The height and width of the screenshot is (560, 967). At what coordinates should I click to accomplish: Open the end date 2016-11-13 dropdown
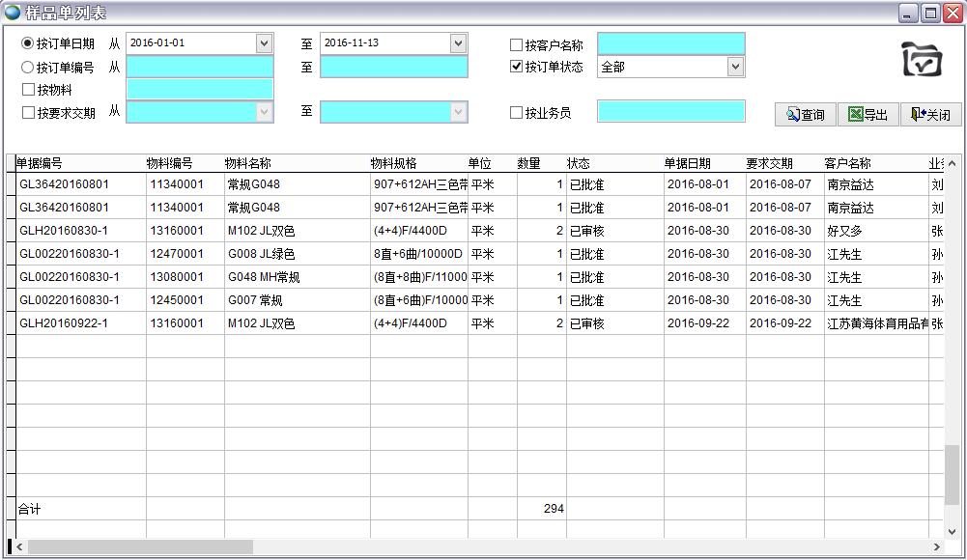pos(458,43)
